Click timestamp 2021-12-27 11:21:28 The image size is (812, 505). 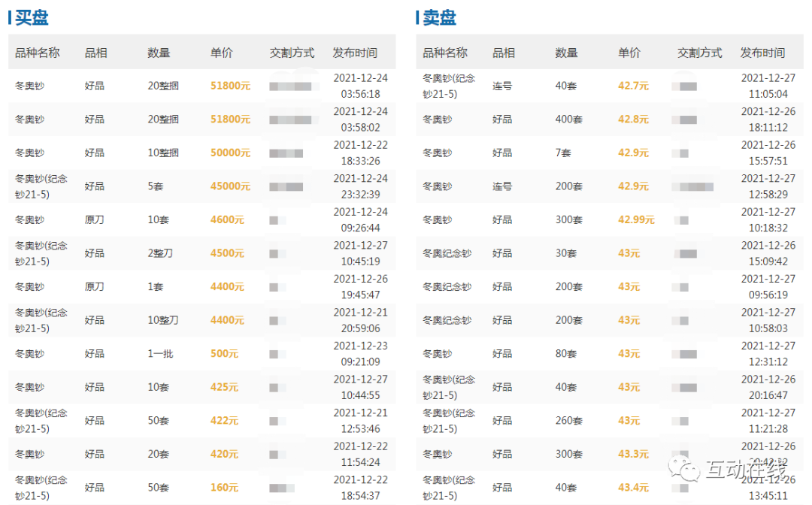click(x=768, y=421)
